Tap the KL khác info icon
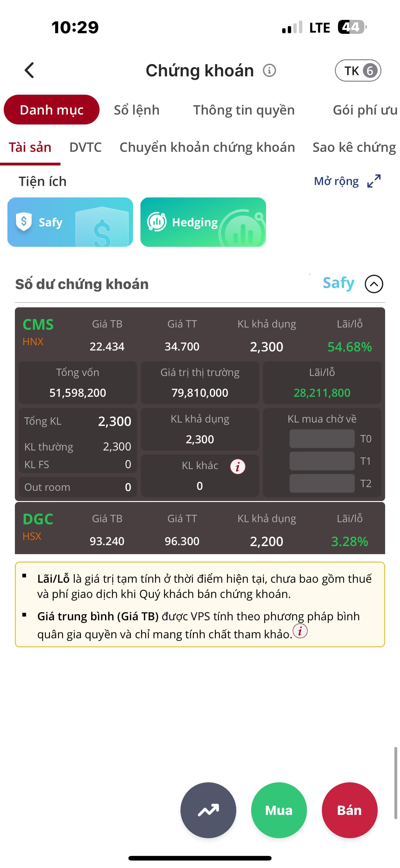The image size is (400, 868). [238, 467]
